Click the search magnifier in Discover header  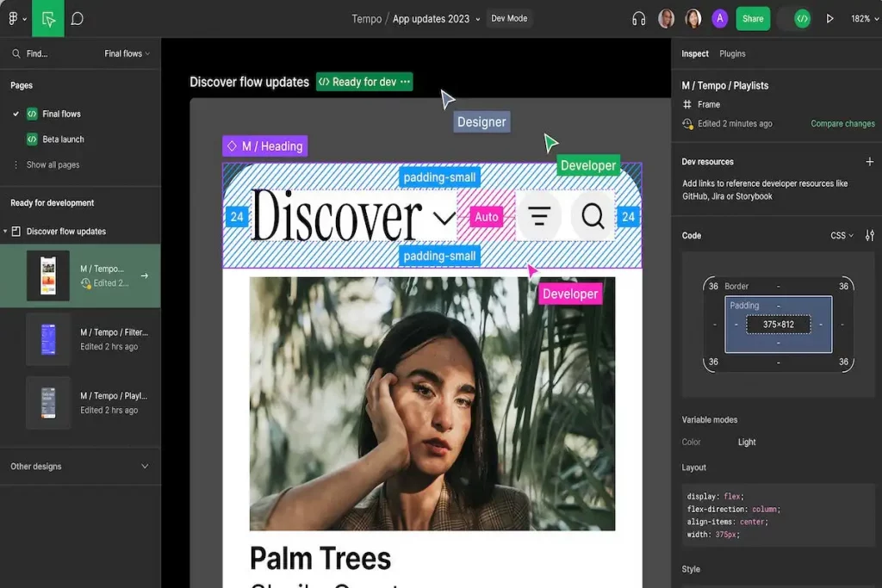pyautogui.click(x=593, y=216)
